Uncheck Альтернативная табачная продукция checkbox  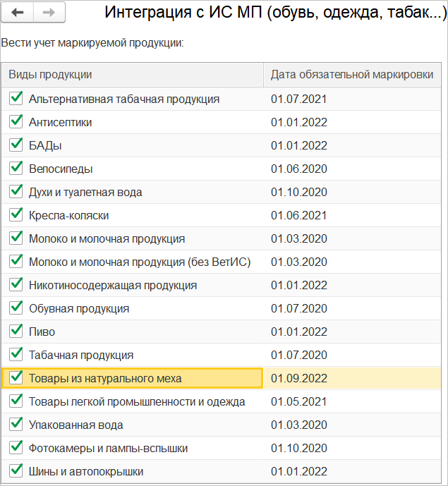tap(16, 99)
